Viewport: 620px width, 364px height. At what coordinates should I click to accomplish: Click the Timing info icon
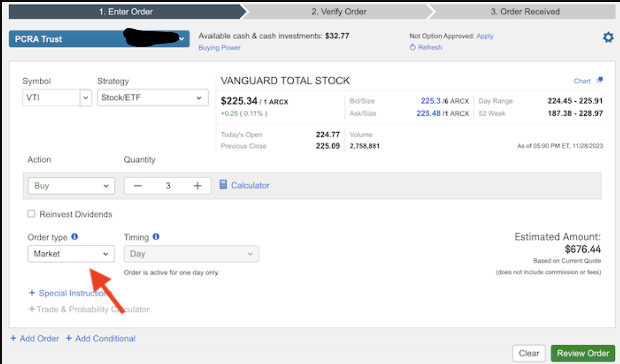pyautogui.click(x=156, y=237)
